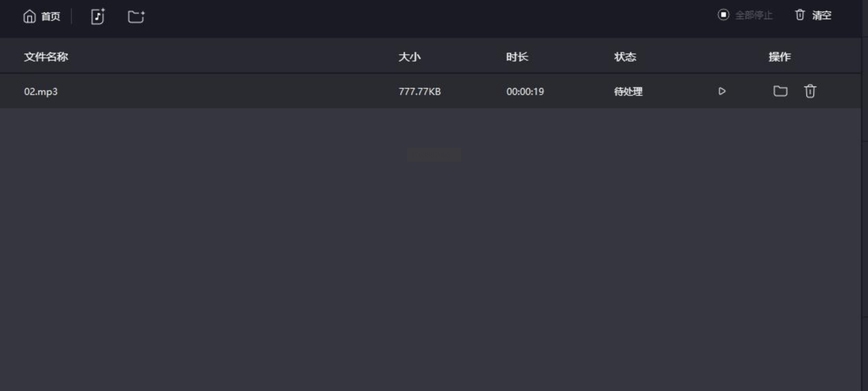Viewport: 868px width, 391px height.
Task: Click the 待处理 status of 02.mp3
Action: pos(628,92)
